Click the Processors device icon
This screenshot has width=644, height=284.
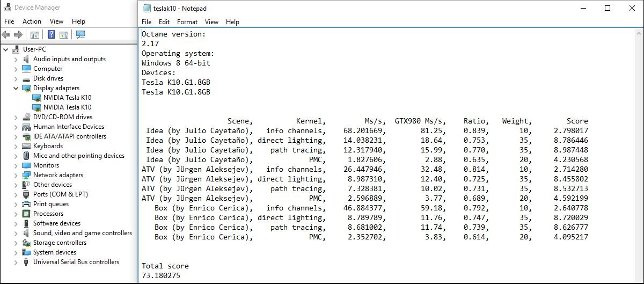26,214
